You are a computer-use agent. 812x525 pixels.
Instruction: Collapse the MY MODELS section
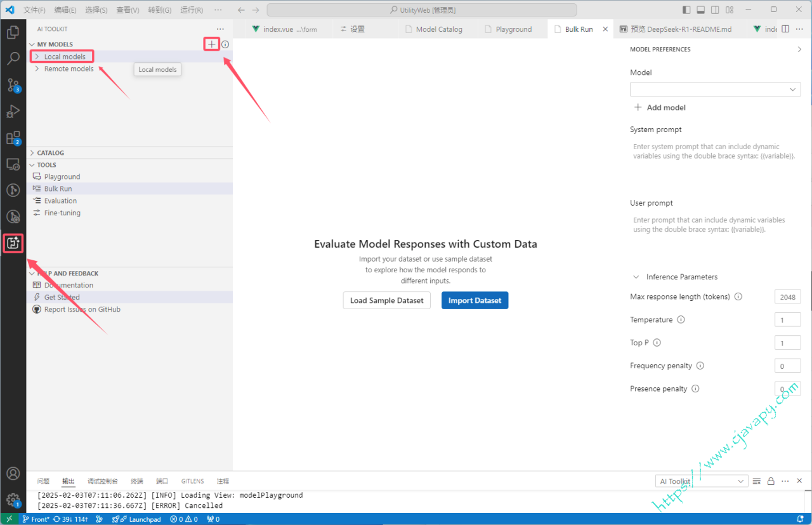32,44
